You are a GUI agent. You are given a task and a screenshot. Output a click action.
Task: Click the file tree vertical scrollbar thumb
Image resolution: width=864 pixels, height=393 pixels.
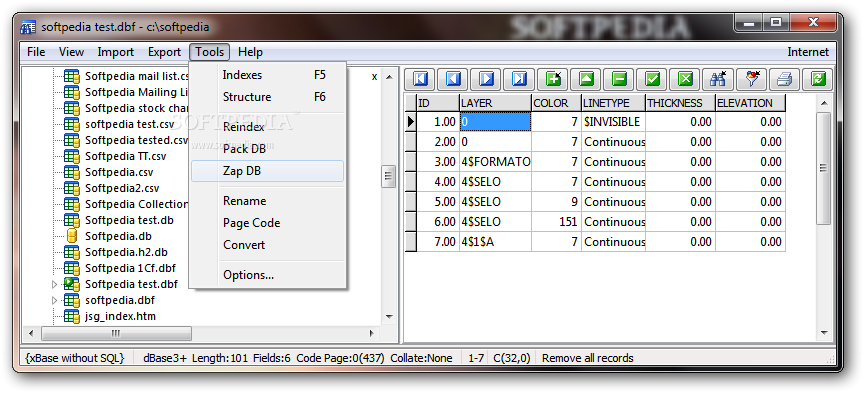(x=389, y=176)
